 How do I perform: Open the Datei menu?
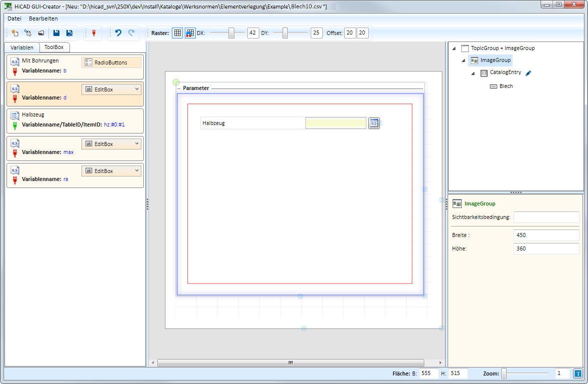pos(14,18)
